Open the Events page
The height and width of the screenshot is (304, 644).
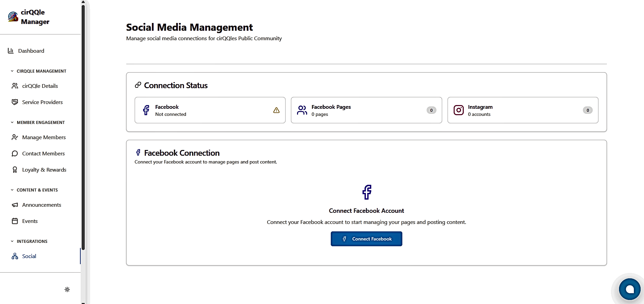30,221
